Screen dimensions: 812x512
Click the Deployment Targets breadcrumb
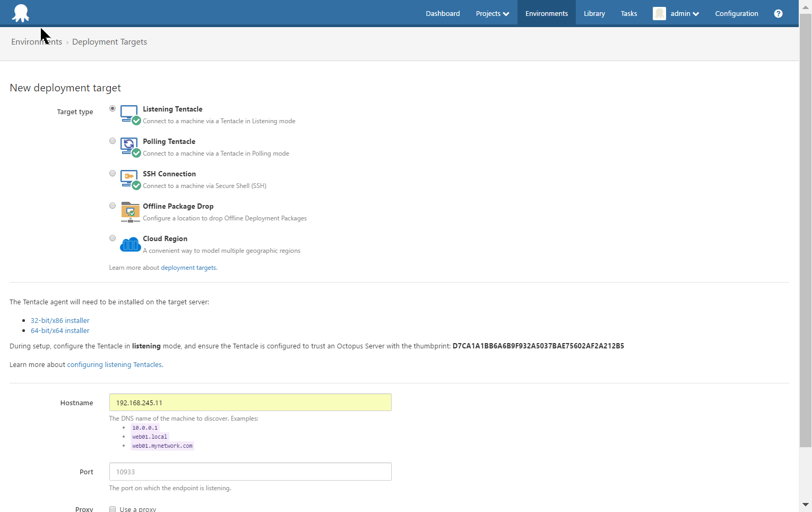(x=109, y=42)
